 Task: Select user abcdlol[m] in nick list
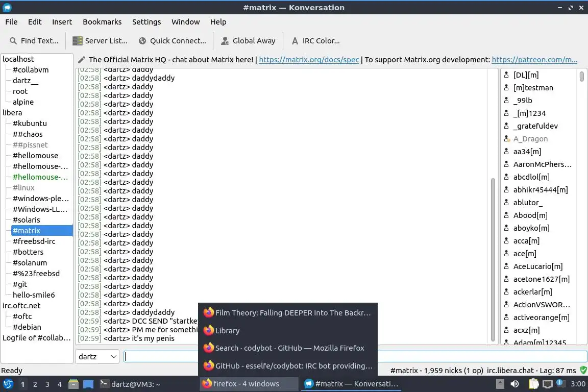coord(531,177)
